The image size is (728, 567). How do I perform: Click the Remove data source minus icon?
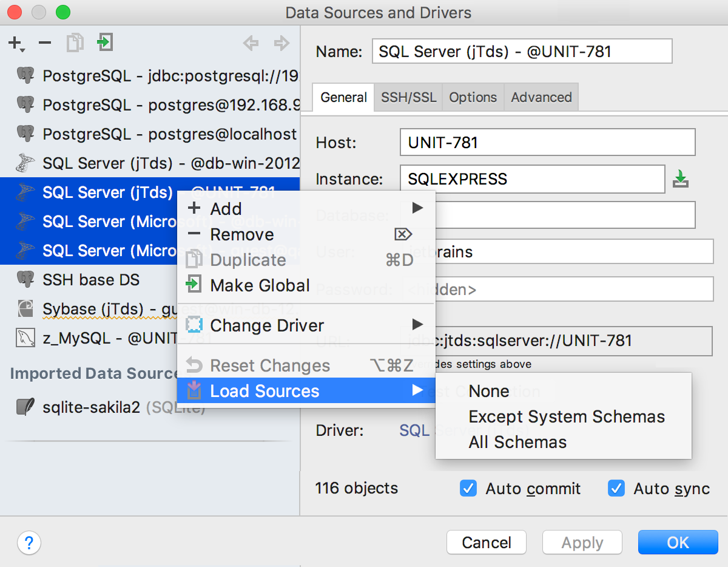(x=45, y=42)
